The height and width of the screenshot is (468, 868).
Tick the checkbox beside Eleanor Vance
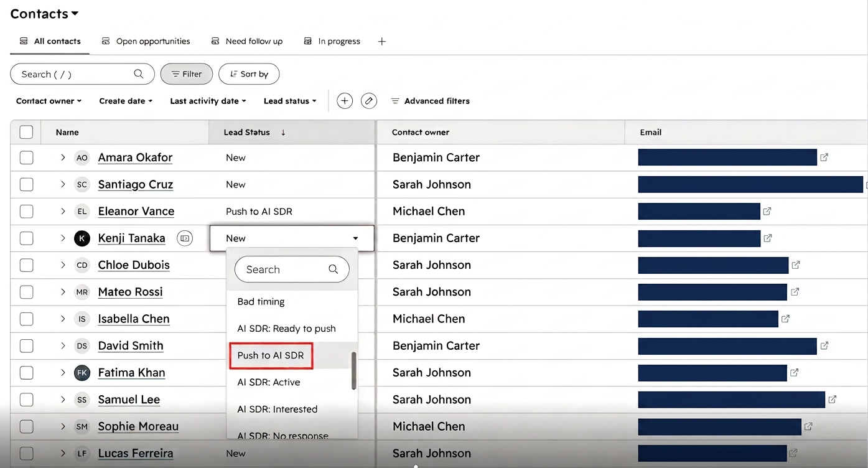tap(26, 212)
